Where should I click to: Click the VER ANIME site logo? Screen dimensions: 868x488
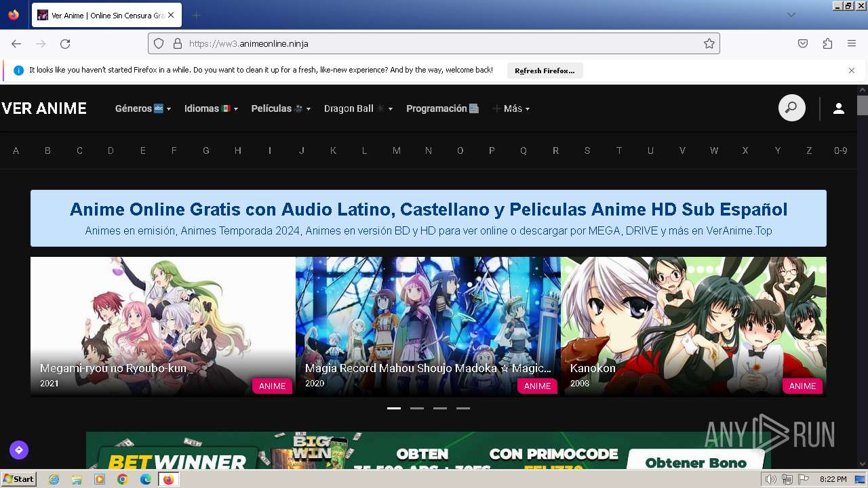point(44,108)
